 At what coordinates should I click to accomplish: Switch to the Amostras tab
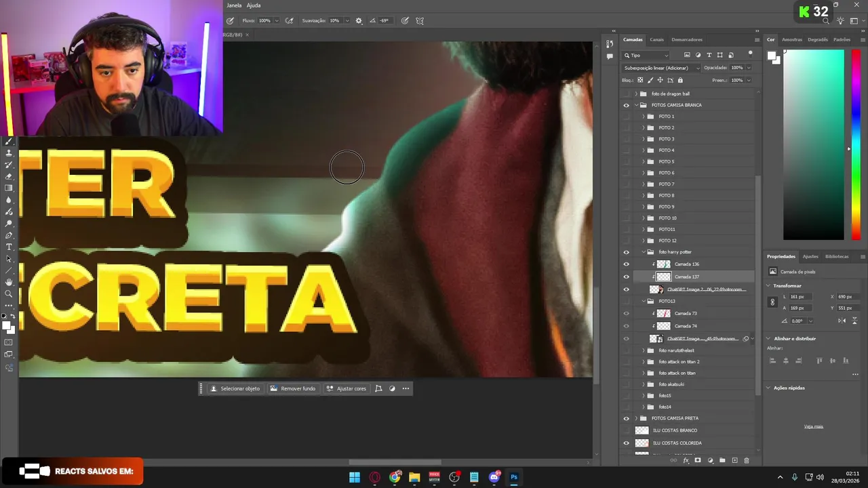[x=792, y=39]
